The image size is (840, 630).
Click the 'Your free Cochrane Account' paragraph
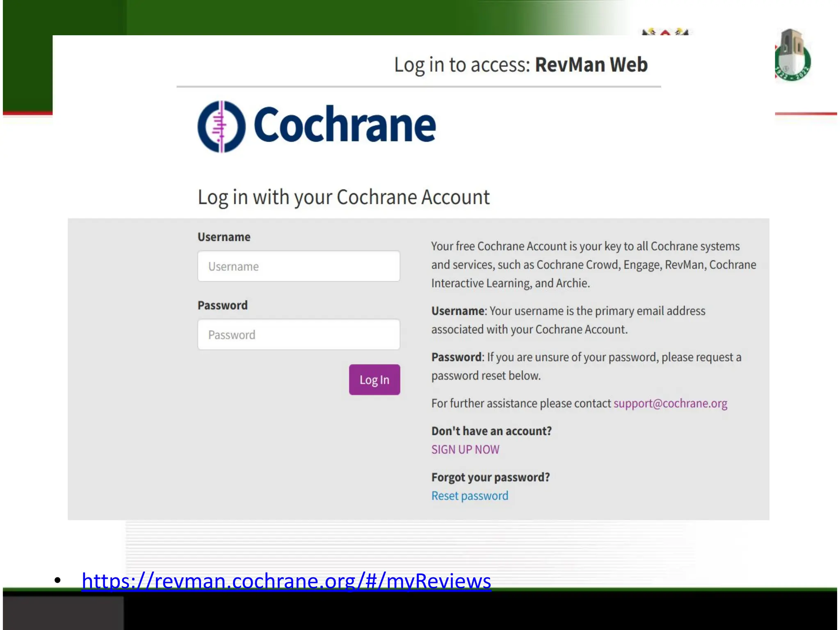click(593, 265)
